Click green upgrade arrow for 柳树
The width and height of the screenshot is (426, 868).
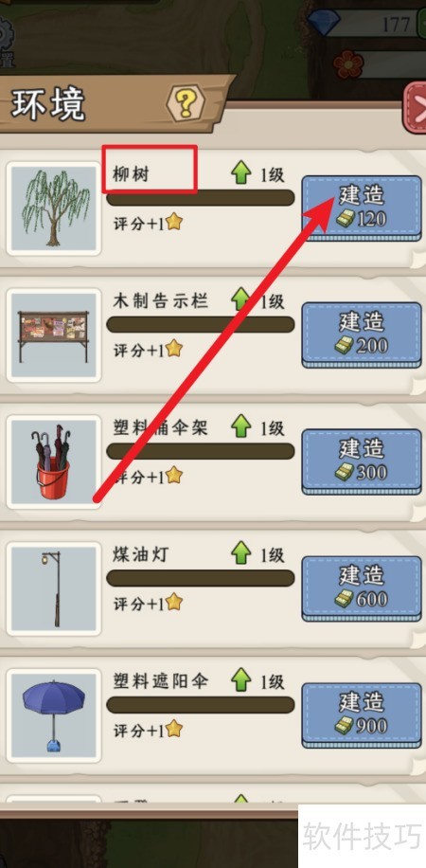(240, 173)
